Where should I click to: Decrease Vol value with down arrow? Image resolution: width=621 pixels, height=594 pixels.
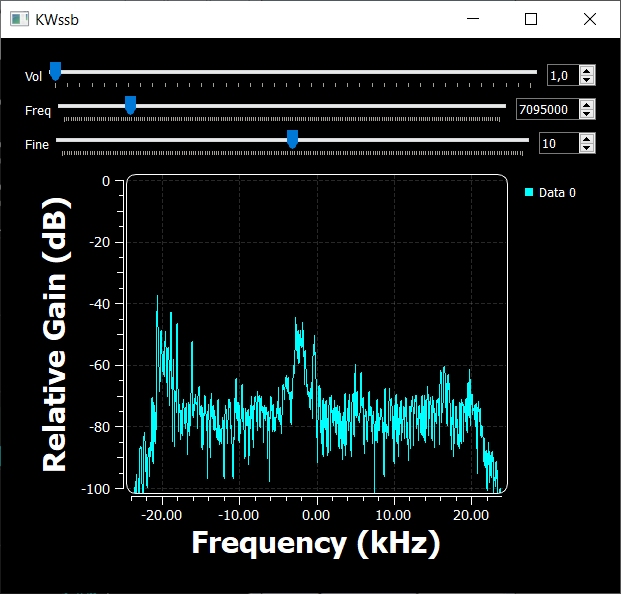(587, 80)
